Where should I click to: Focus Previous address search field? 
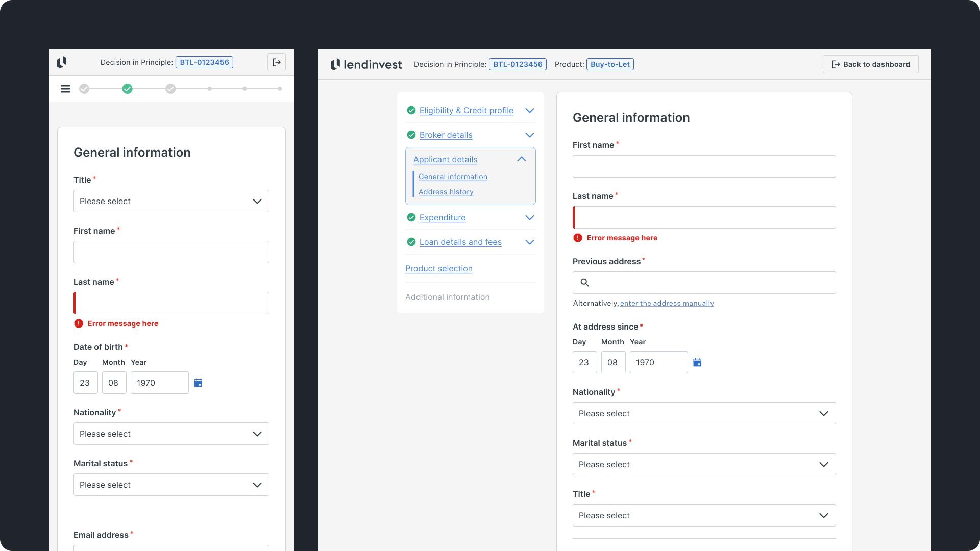[704, 283]
